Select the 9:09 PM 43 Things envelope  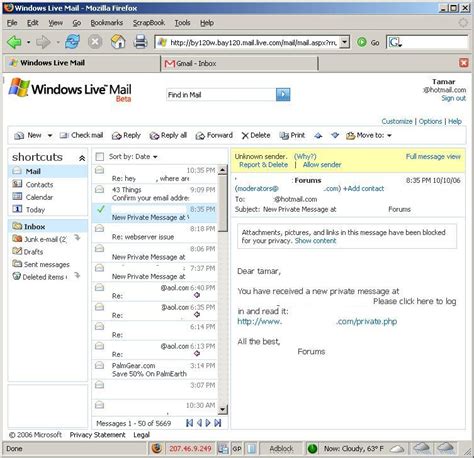99,190
